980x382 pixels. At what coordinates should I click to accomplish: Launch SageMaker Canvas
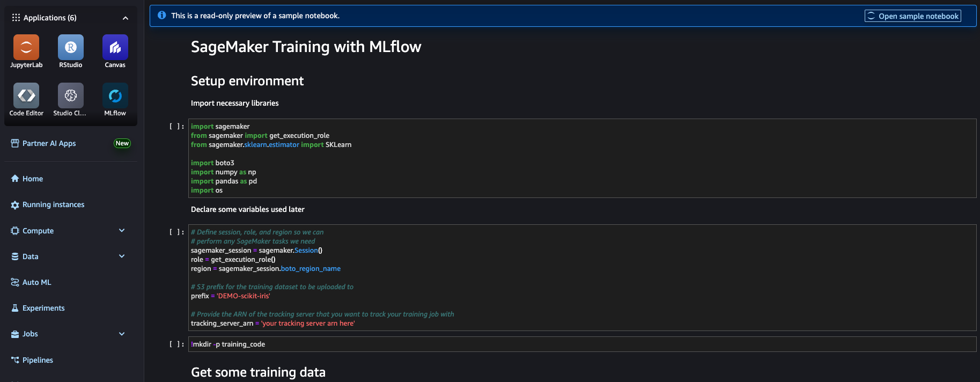coord(115,51)
